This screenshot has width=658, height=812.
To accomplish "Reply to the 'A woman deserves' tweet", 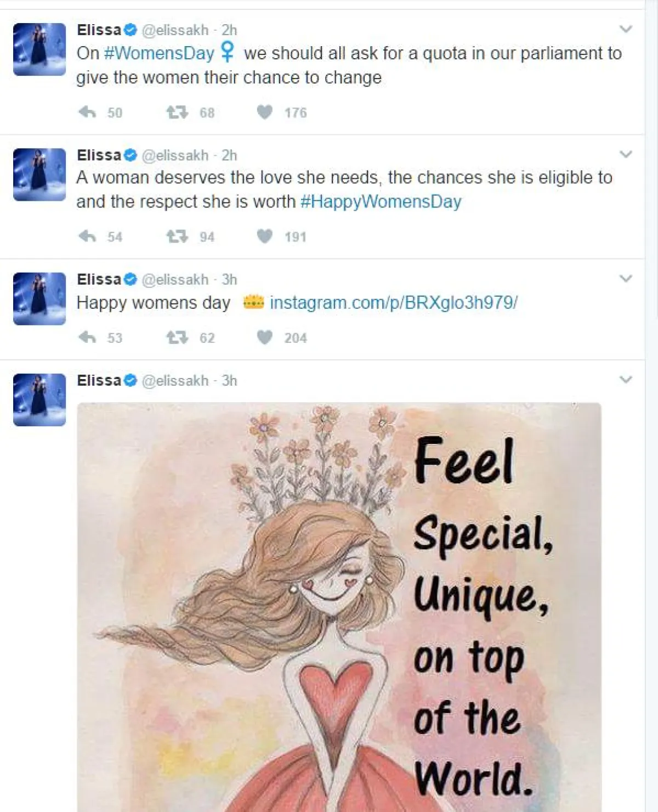I will pos(88,236).
